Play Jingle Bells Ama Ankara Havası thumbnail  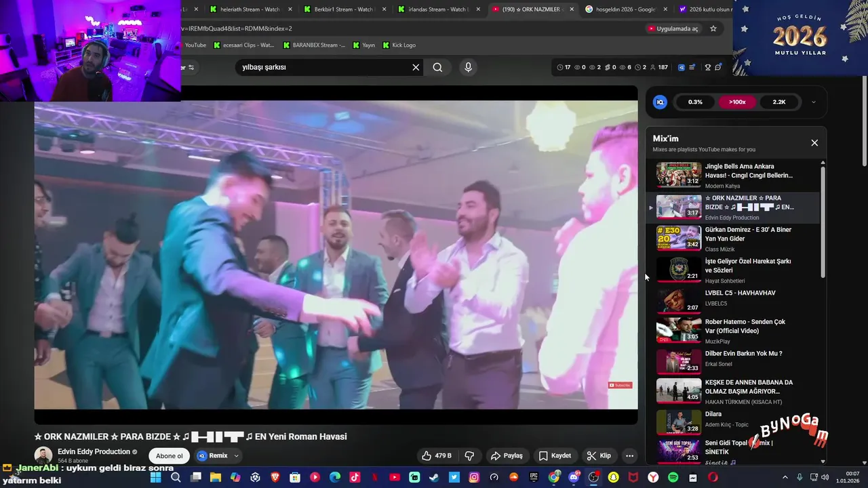coord(679,175)
